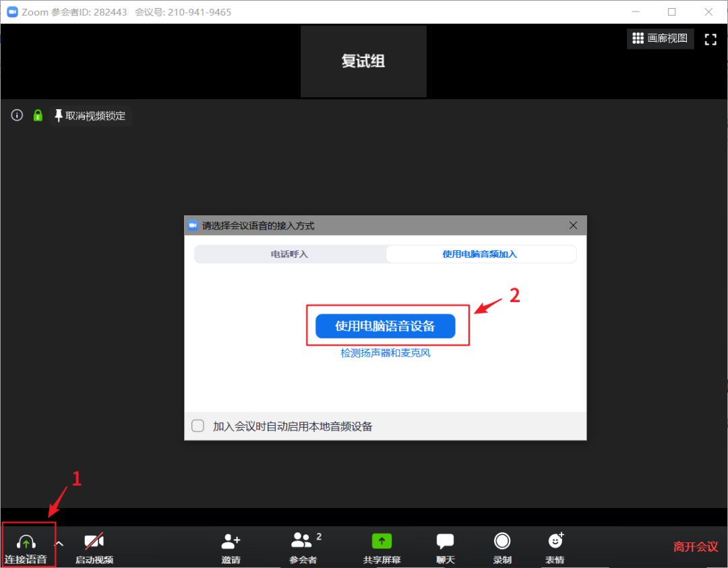This screenshot has width=728, height=568.
Task: Enter full screen mode icon
Action: 710,39
